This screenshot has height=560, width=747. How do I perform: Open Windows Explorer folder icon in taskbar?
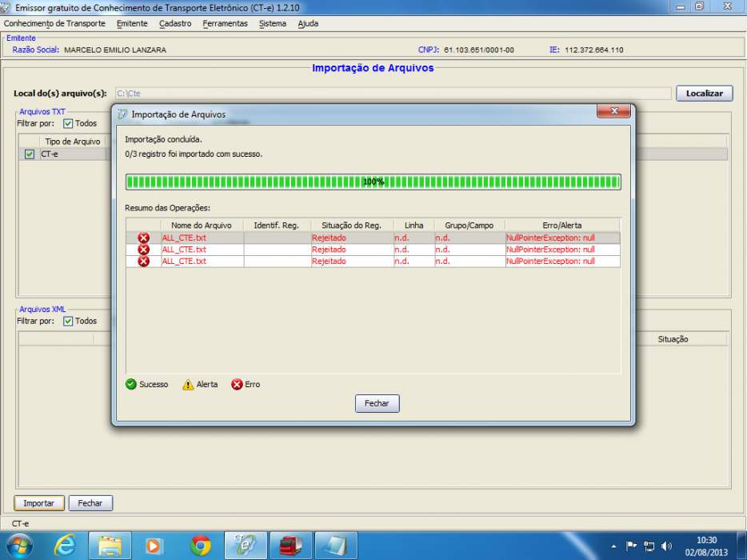point(110,546)
